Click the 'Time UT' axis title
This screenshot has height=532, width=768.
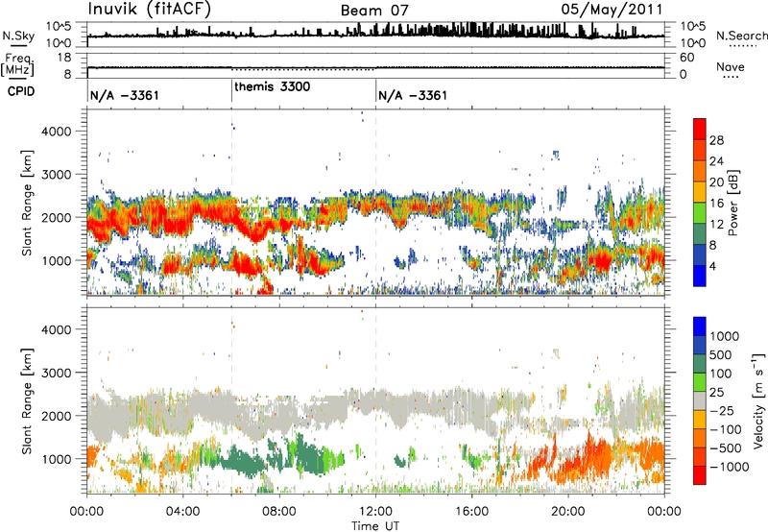[375, 525]
